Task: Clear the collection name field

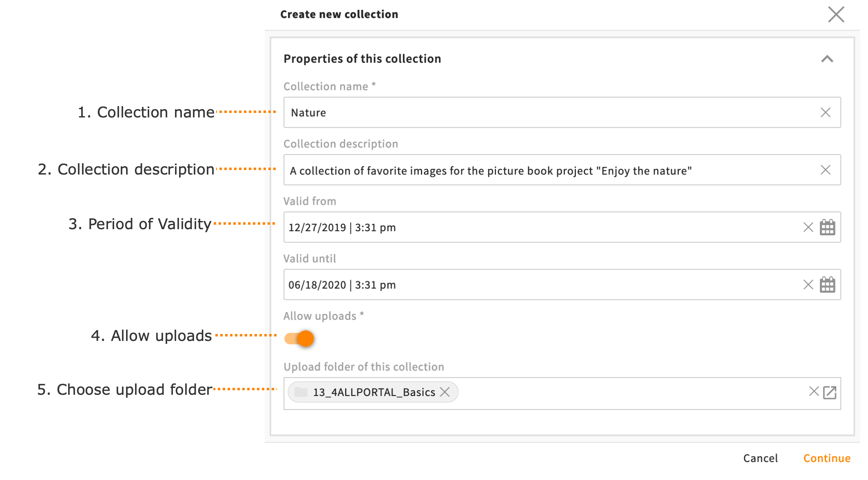Action: pyautogui.click(x=826, y=112)
